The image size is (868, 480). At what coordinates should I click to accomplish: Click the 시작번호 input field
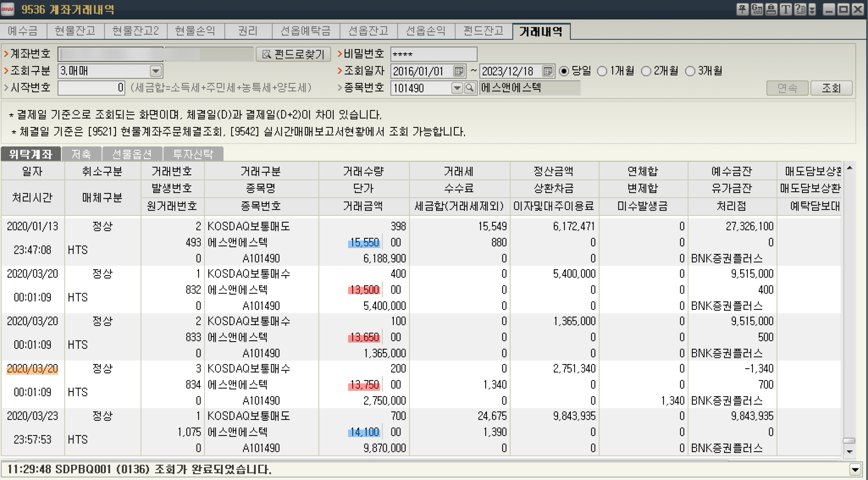(x=91, y=88)
